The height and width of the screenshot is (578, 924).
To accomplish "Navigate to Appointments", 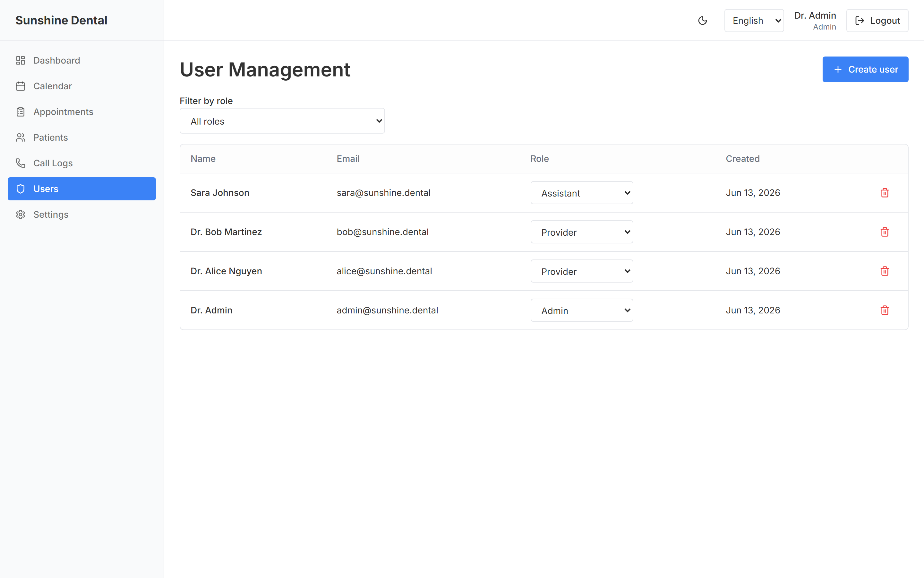I will pos(82,112).
